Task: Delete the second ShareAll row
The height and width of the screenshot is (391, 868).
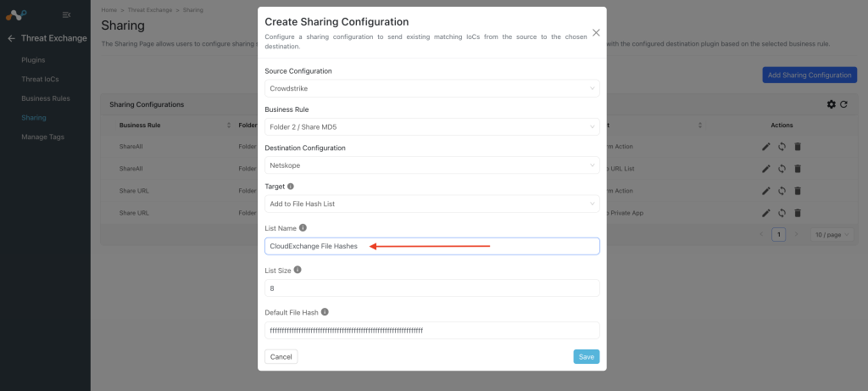Action: tap(798, 169)
